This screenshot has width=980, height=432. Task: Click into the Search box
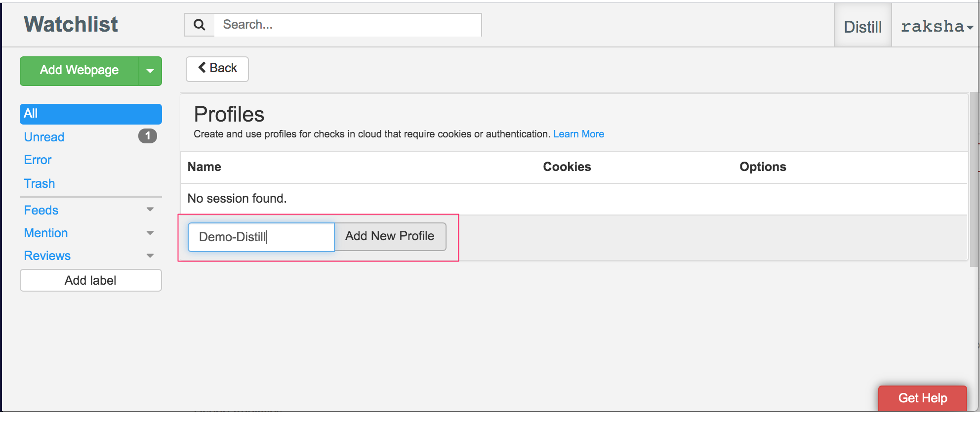[347, 25]
